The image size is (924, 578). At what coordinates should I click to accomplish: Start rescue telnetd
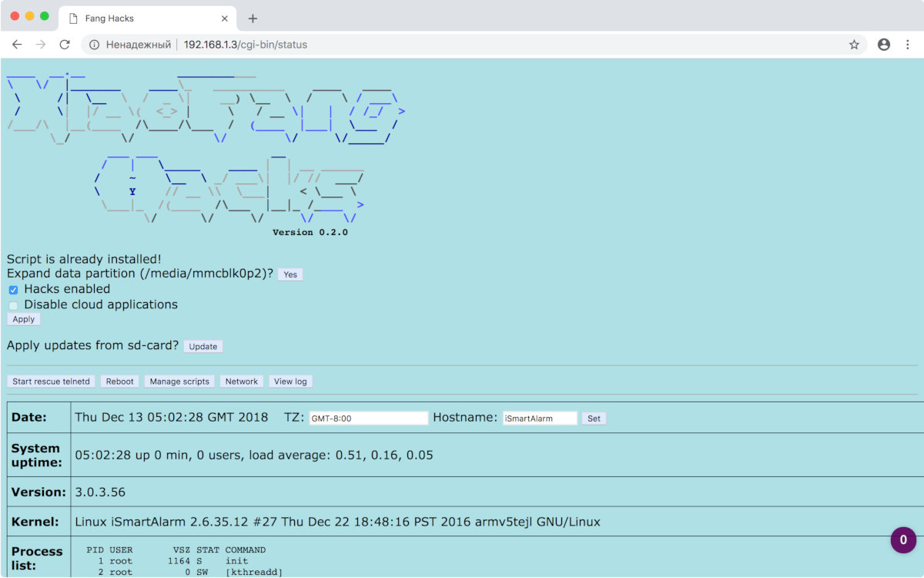point(52,381)
